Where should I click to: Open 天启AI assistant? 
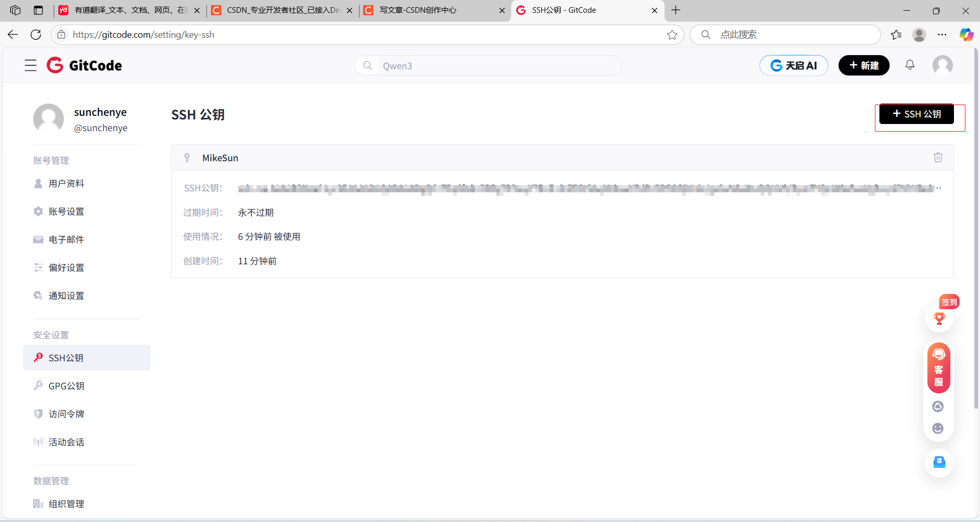[794, 65]
